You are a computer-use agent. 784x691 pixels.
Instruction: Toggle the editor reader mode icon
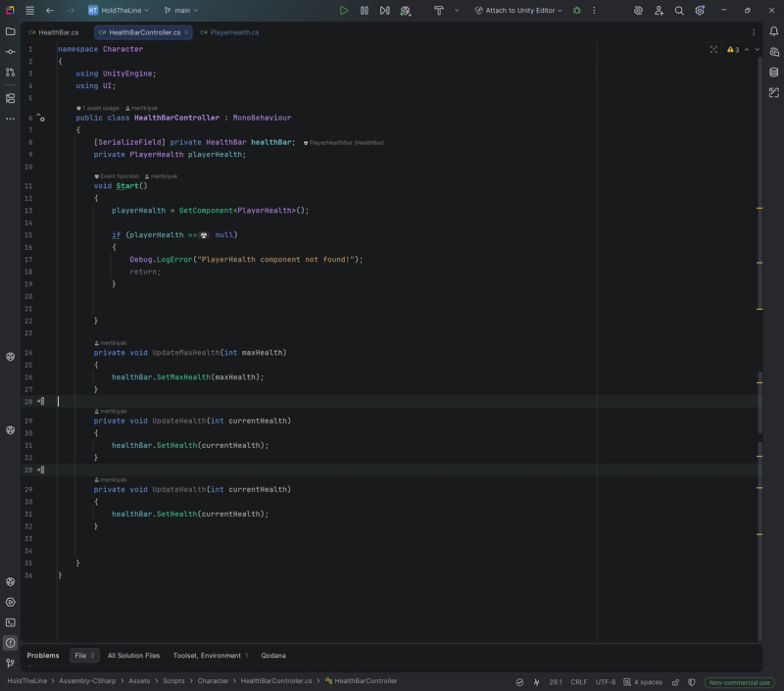pyautogui.click(x=713, y=49)
